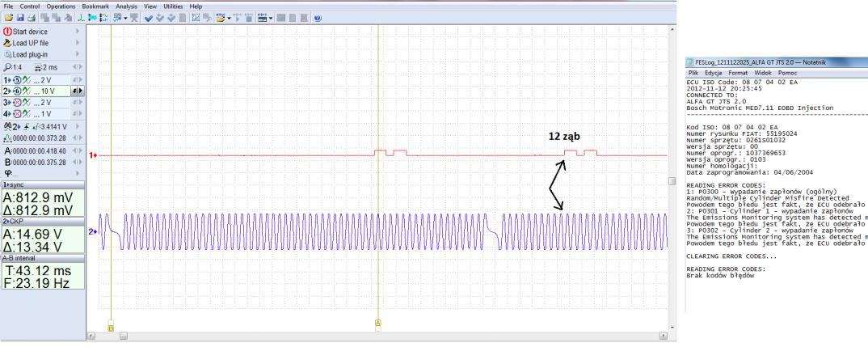Click the Start device power icon

tap(7, 31)
